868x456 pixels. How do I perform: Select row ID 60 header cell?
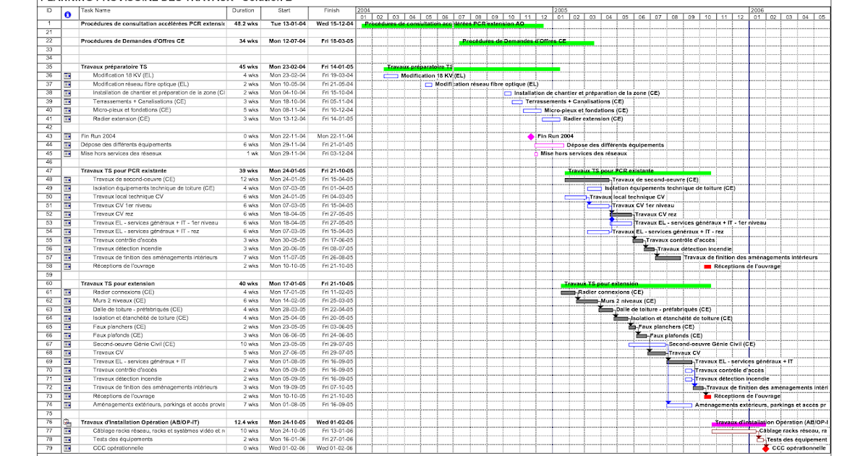[48, 284]
